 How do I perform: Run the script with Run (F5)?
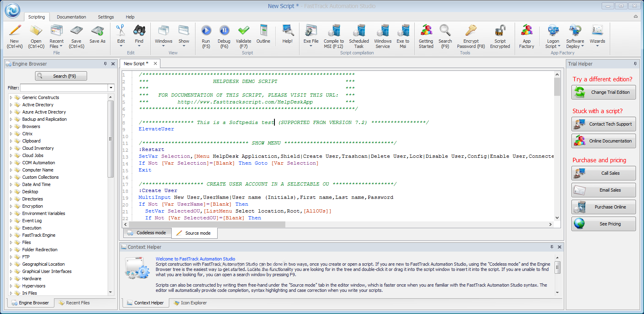206,36
